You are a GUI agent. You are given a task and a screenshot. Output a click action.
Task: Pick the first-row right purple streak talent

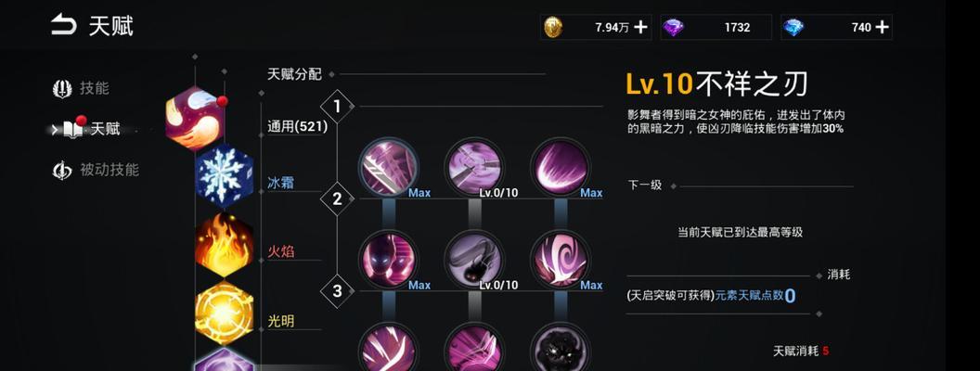[560, 167]
